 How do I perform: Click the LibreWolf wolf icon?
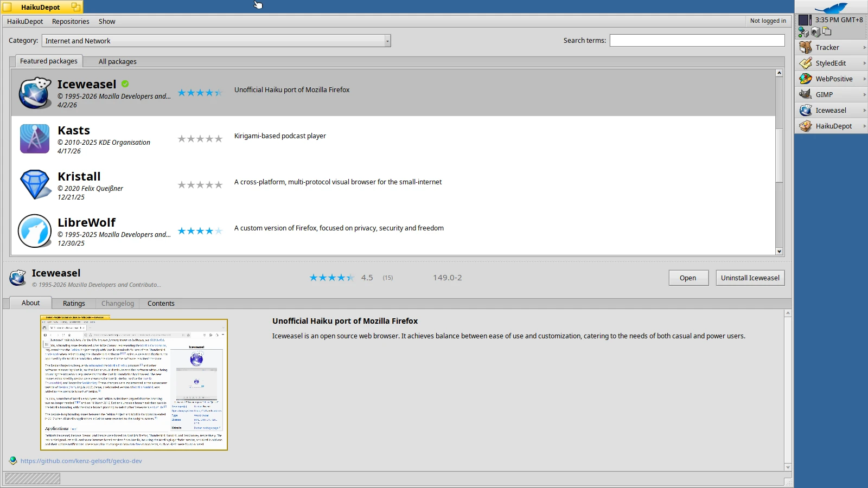tap(34, 230)
